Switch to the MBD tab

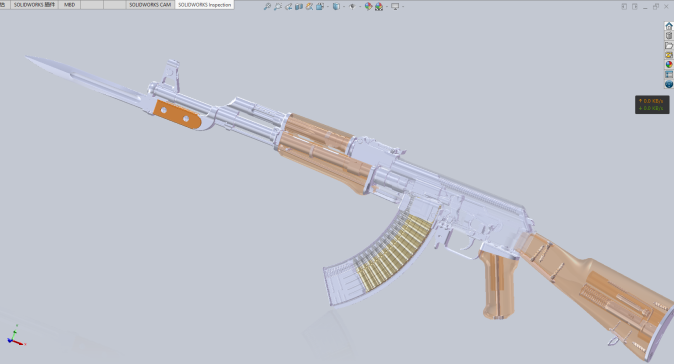click(69, 5)
